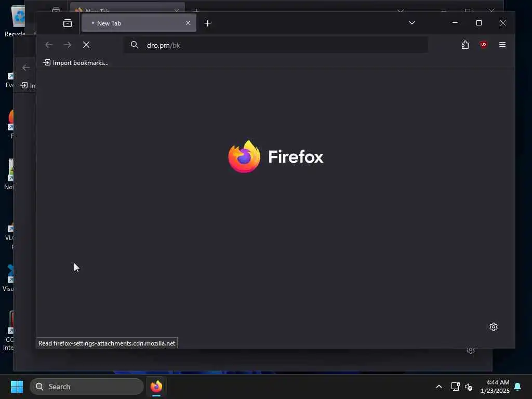This screenshot has height=399, width=532.
Task: Click Import bookmarks in bookmarks toolbar
Action: 76,63
